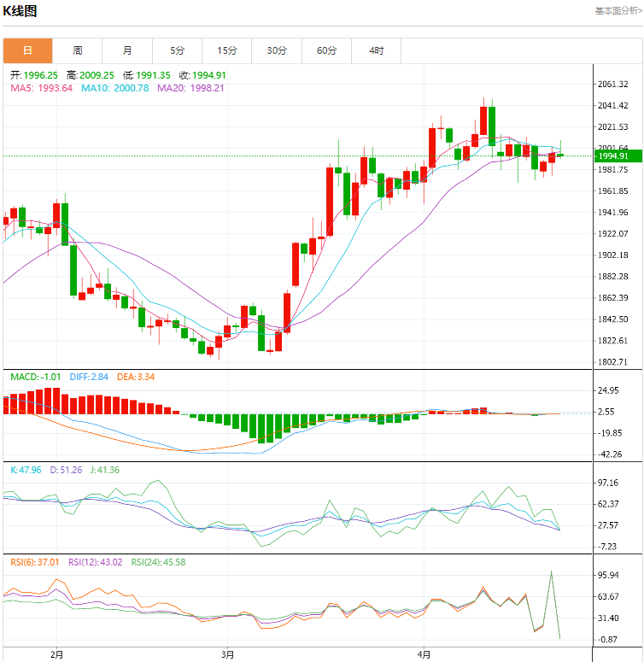
Task: Click the 24.95 MACD axis label
Action: 608,390
